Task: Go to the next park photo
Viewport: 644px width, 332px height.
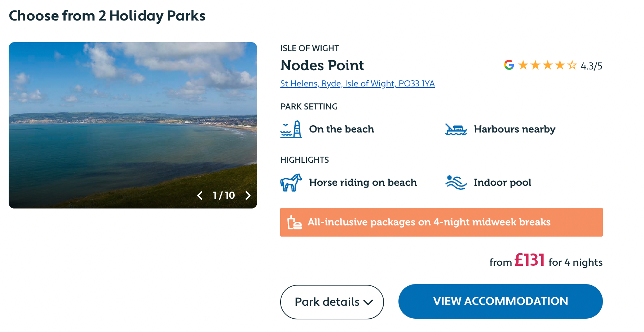Action: [x=248, y=196]
